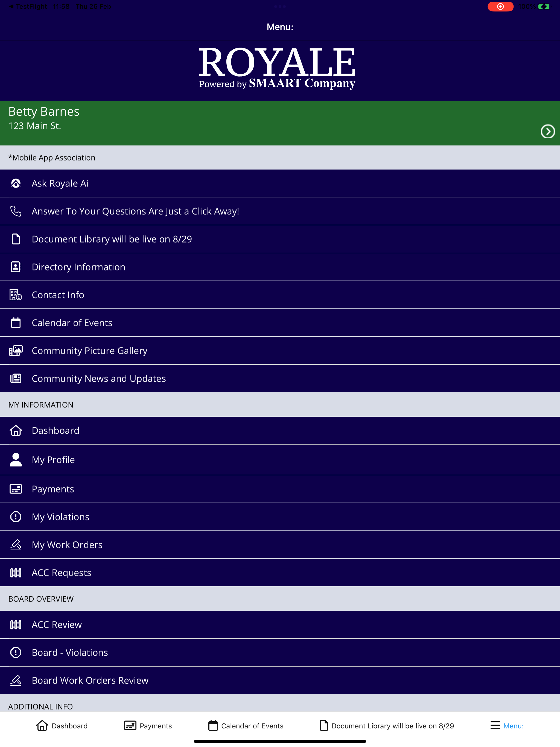560x747 pixels.
Task: Tap the 123 Main St. address line
Action: [x=35, y=126]
